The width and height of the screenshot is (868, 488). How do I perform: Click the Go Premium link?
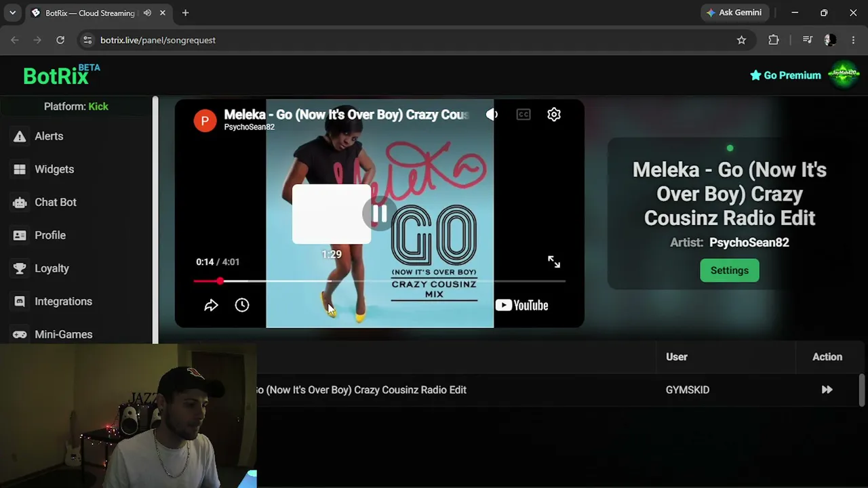[785, 75]
